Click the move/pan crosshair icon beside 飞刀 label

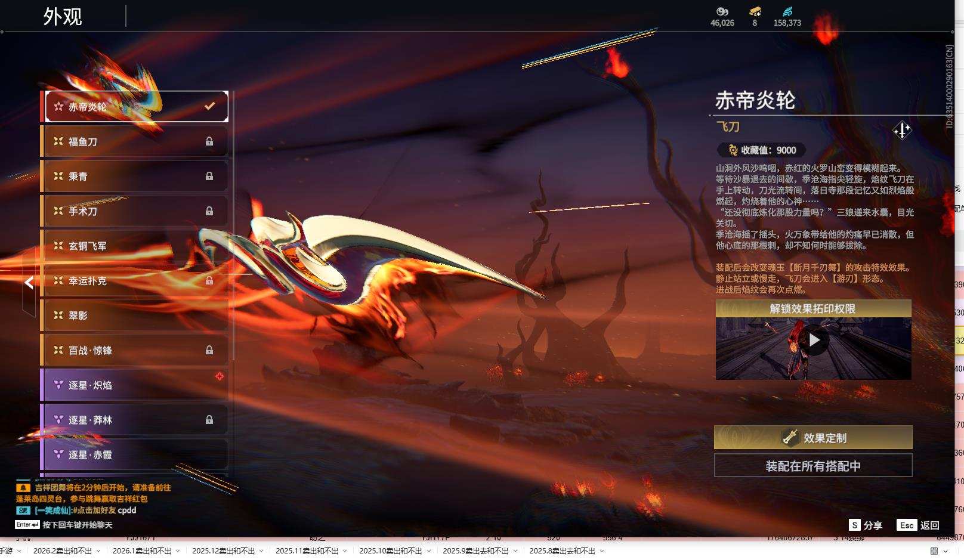[901, 129]
